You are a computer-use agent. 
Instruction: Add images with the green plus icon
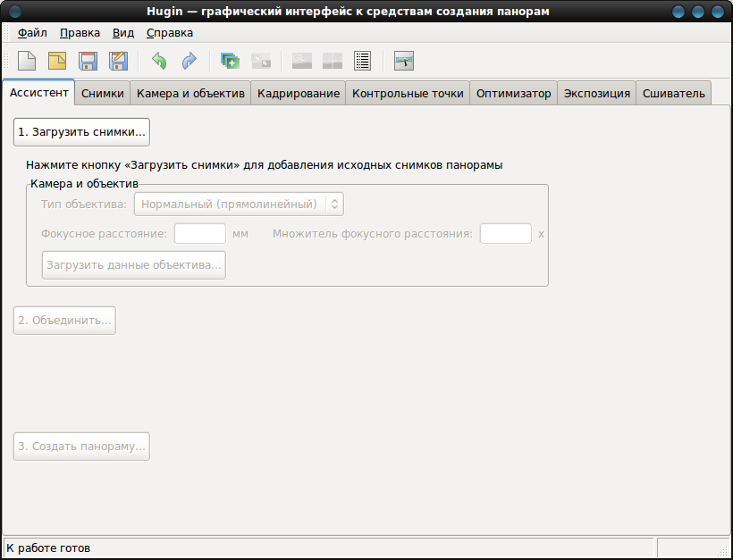(230, 61)
